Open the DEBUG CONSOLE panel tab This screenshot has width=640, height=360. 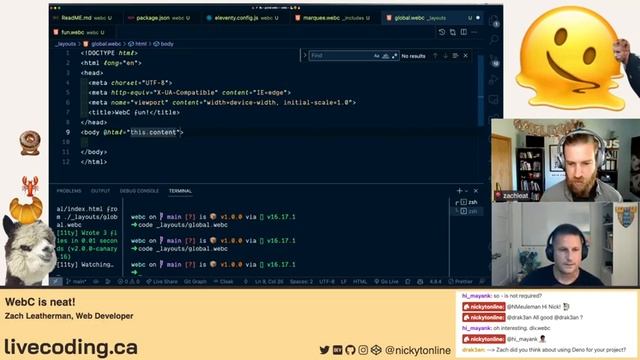pos(139,191)
